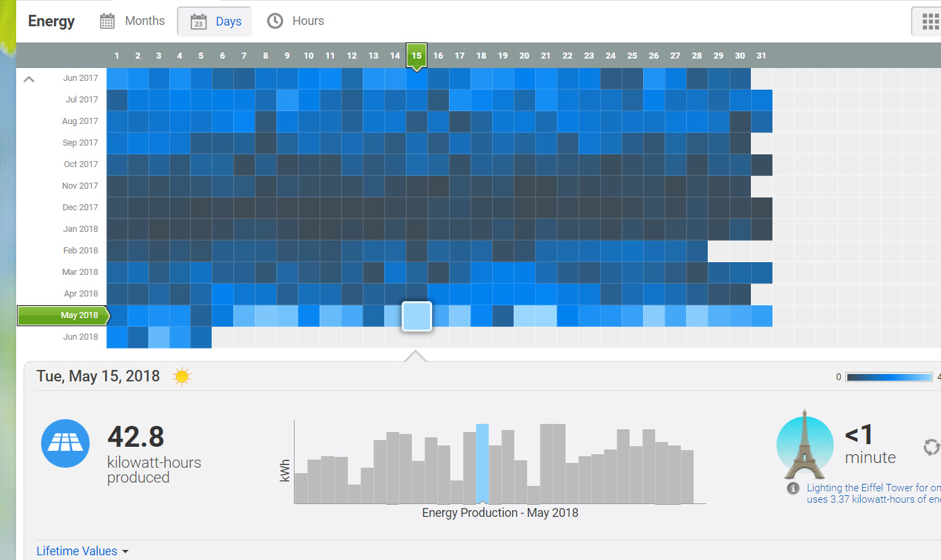Click day 10 column header
This screenshot has height=560, width=941.
pos(309,56)
